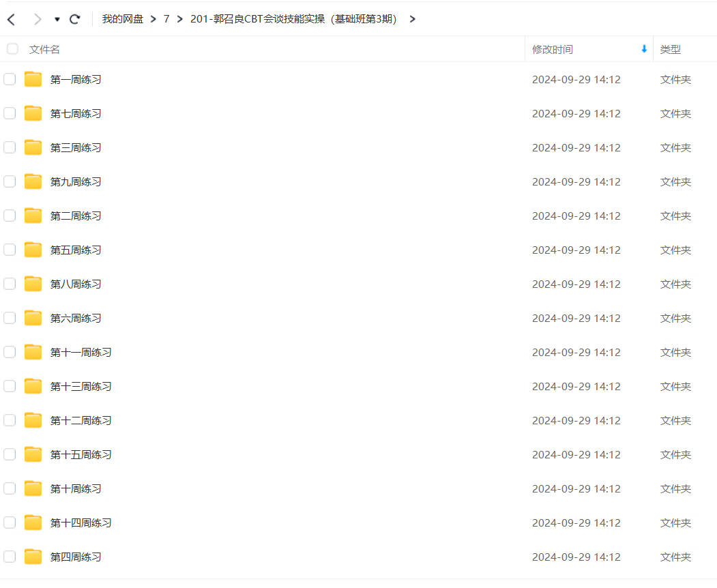
Task: Check the box for 第一周练习
Action: (10, 79)
